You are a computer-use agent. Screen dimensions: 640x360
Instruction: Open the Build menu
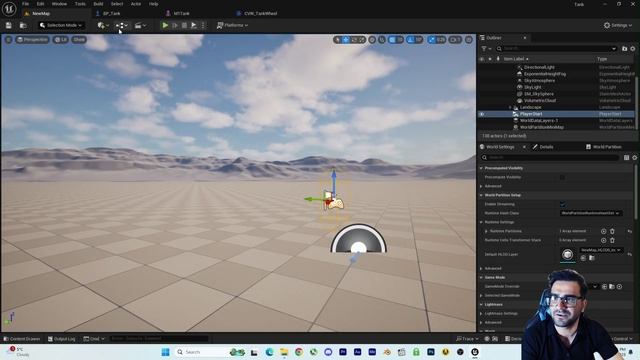[x=98, y=4]
